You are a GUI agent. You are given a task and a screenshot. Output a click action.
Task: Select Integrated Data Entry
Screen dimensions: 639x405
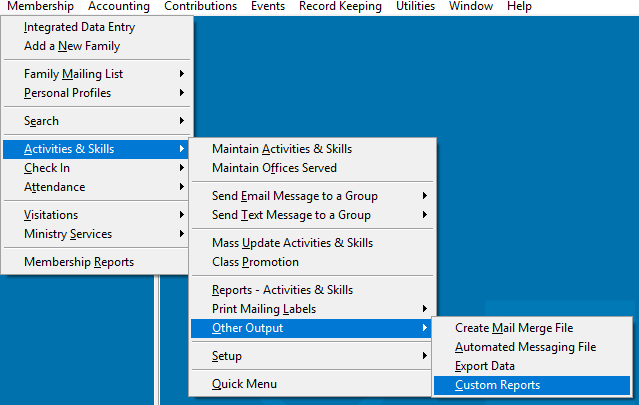click(79, 27)
